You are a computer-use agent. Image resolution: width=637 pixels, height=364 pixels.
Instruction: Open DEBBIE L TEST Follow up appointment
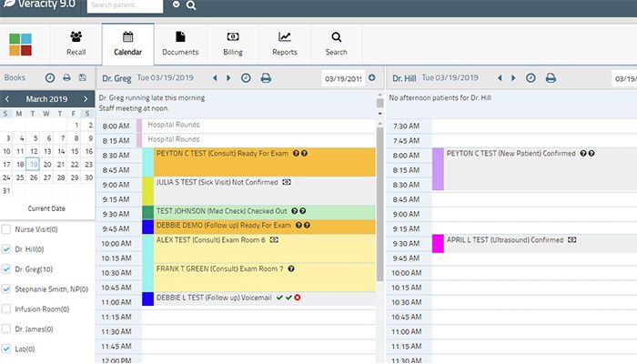(265, 299)
